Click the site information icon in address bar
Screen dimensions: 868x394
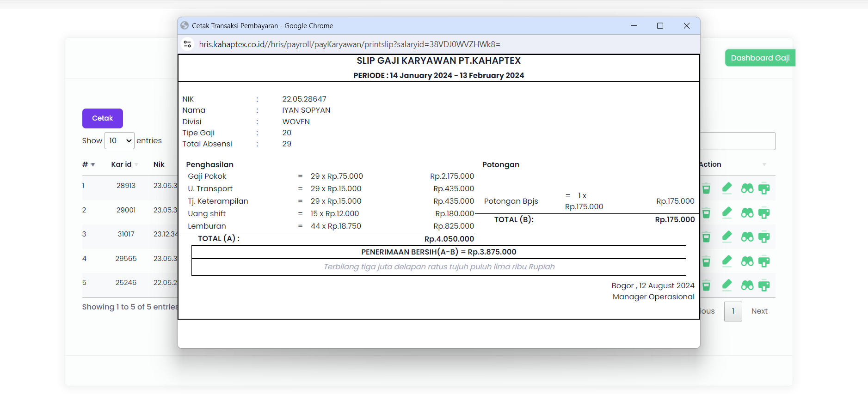click(x=187, y=44)
